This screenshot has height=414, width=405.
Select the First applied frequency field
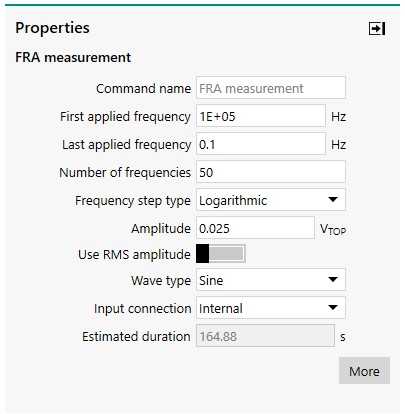(x=261, y=116)
